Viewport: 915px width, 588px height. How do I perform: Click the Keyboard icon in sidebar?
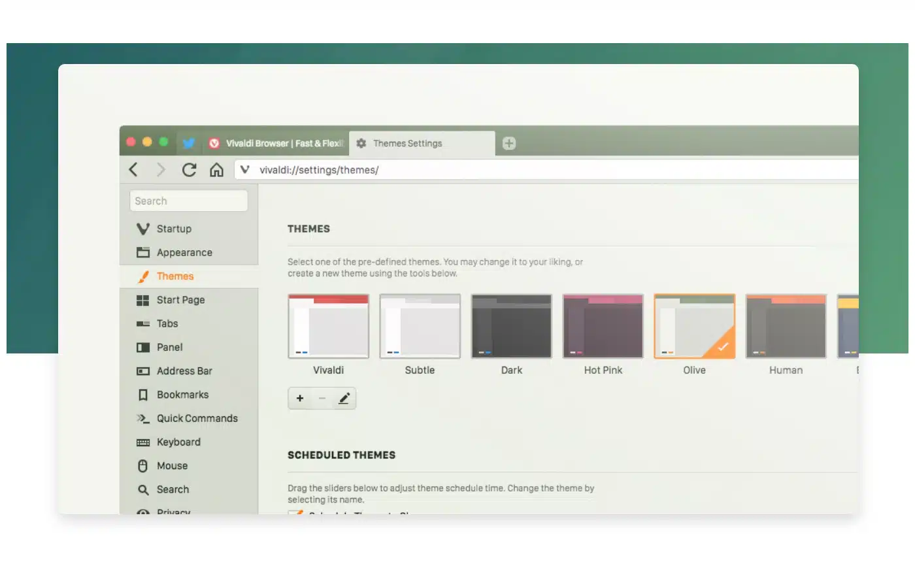[143, 442]
